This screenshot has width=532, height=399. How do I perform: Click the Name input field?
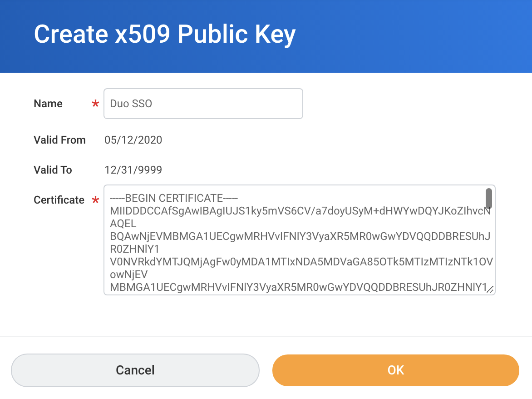click(x=203, y=104)
